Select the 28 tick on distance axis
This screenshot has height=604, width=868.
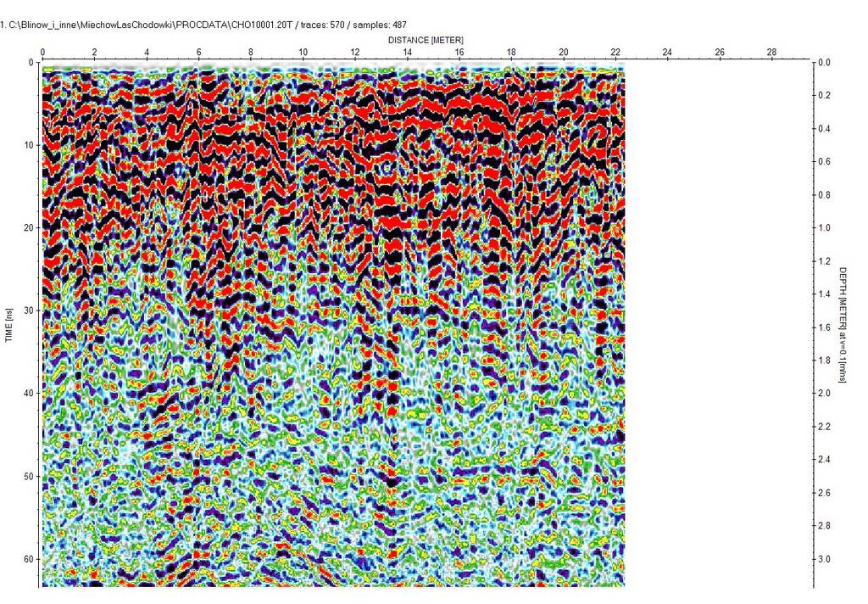pos(771,53)
